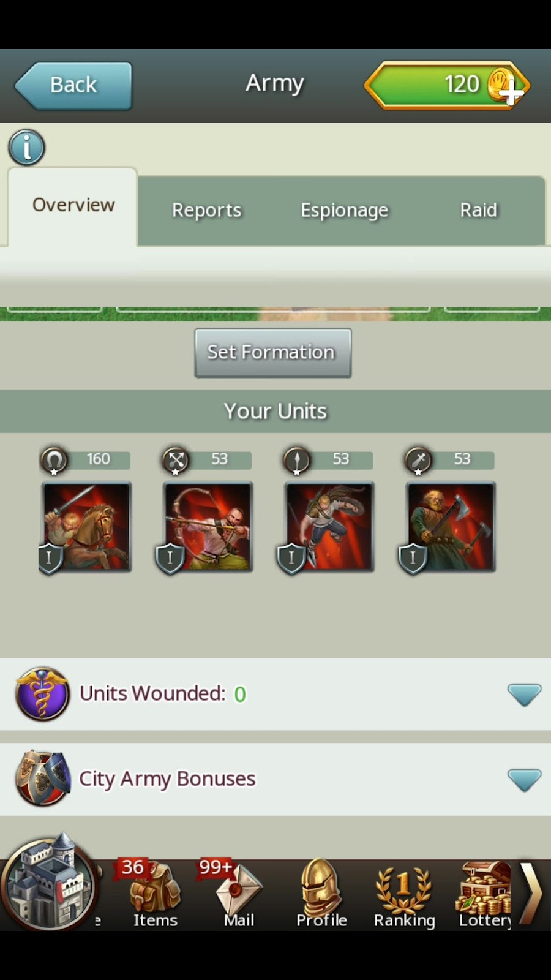Click the Back button
The width and height of the screenshot is (551, 980).
click(x=73, y=86)
